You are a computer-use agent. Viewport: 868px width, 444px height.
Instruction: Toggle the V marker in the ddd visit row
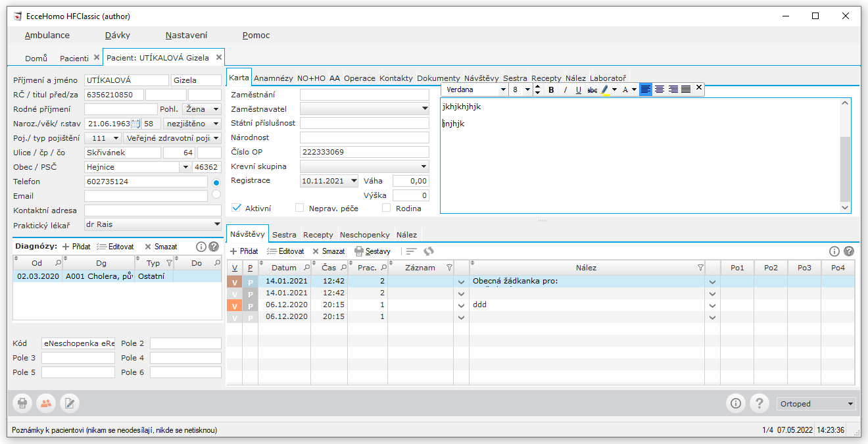click(x=234, y=305)
